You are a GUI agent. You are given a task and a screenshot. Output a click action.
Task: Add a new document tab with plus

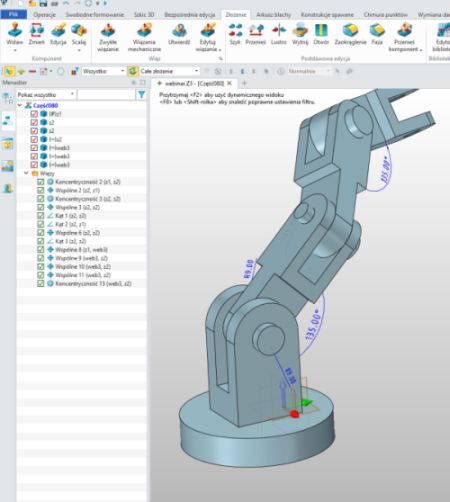(244, 83)
